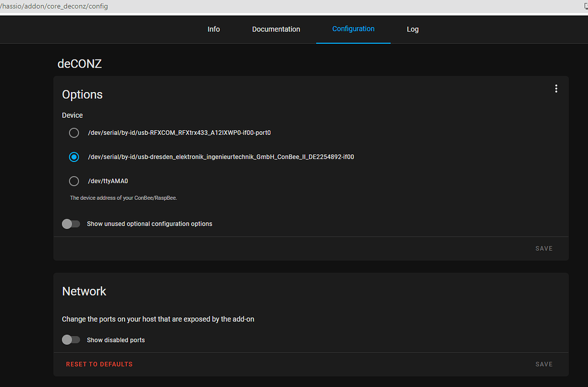The width and height of the screenshot is (588, 387).
Task: View the add-on Log tab
Action: coord(412,29)
